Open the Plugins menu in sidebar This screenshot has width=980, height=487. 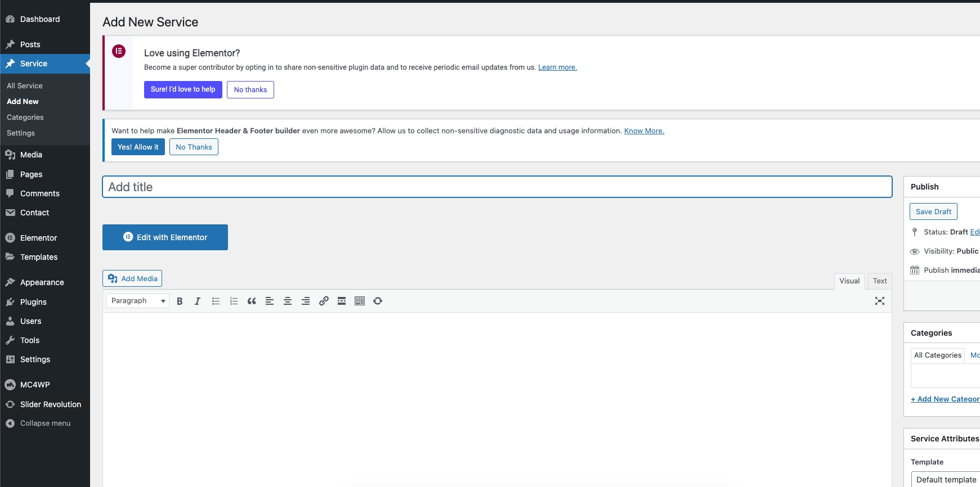(x=33, y=302)
